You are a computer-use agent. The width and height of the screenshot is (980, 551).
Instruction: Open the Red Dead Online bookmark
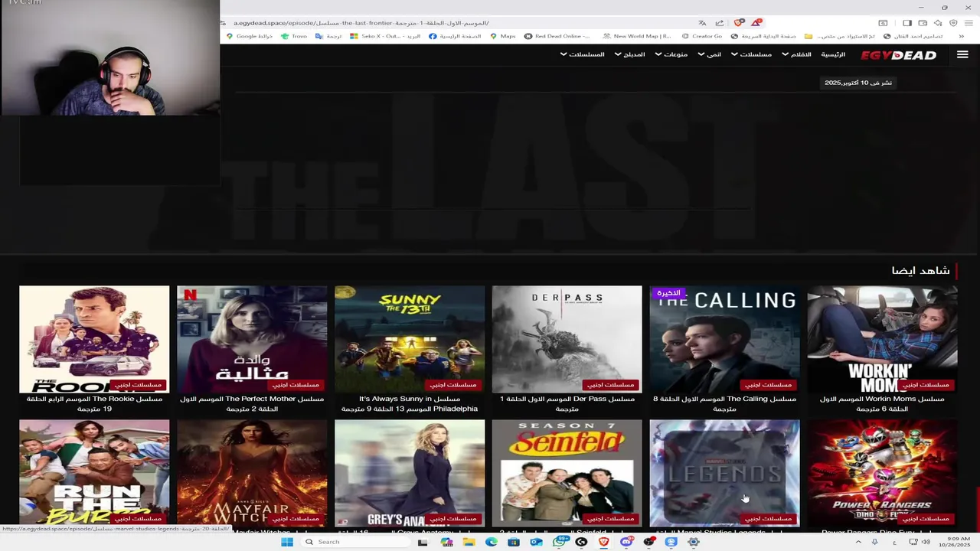[557, 36]
